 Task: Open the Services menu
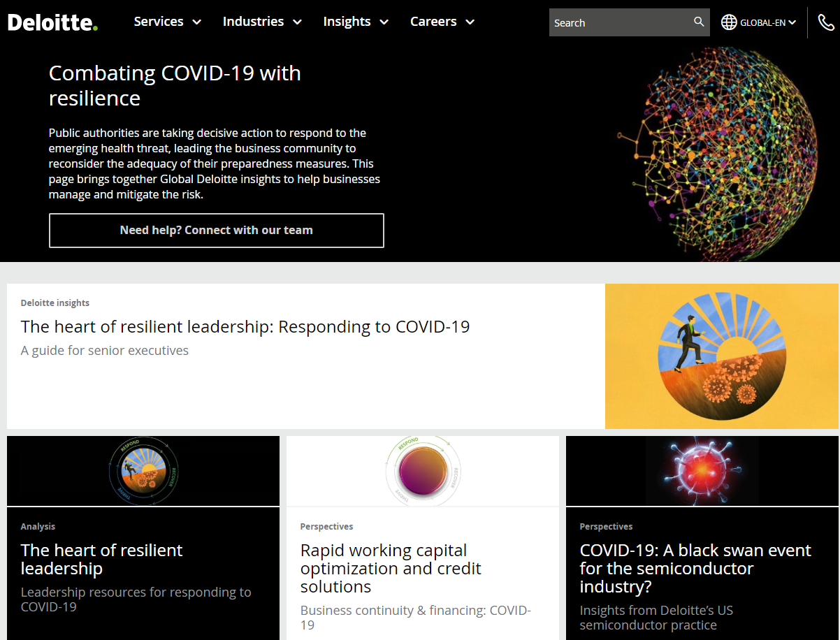[x=159, y=22]
